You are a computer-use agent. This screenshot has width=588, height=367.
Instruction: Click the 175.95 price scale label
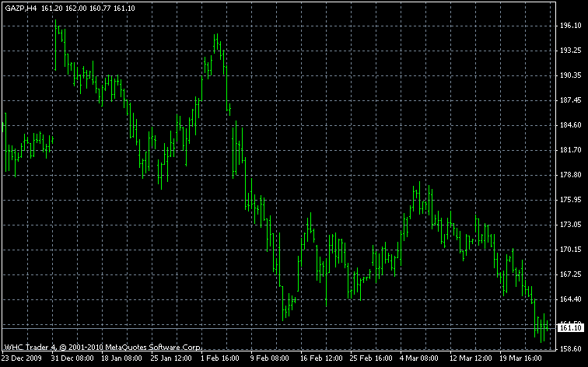pos(570,200)
